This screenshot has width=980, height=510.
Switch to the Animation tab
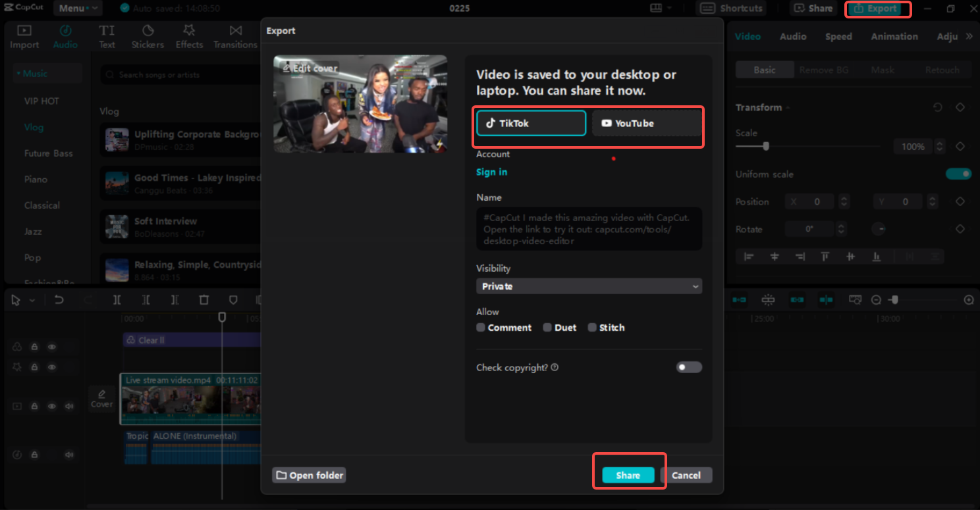pyautogui.click(x=894, y=36)
